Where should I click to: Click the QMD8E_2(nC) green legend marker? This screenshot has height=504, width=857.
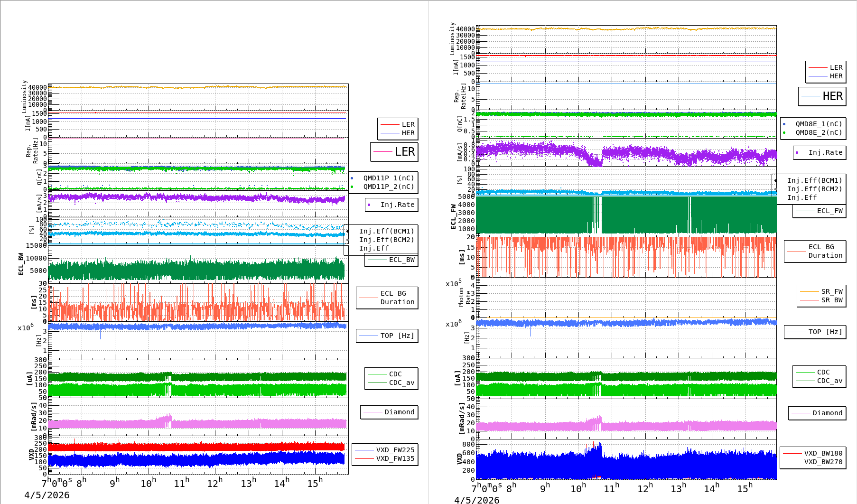point(784,132)
